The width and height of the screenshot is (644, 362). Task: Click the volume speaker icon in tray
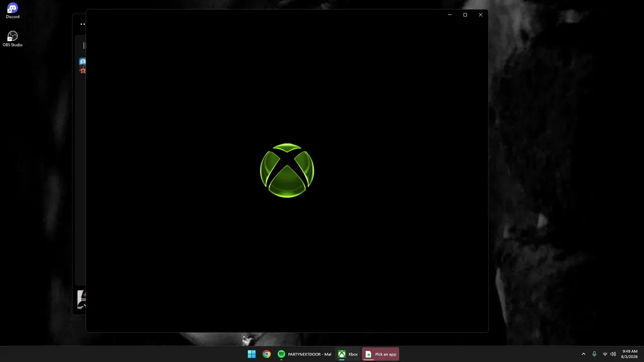pyautogui.click(x=613, y=354)
